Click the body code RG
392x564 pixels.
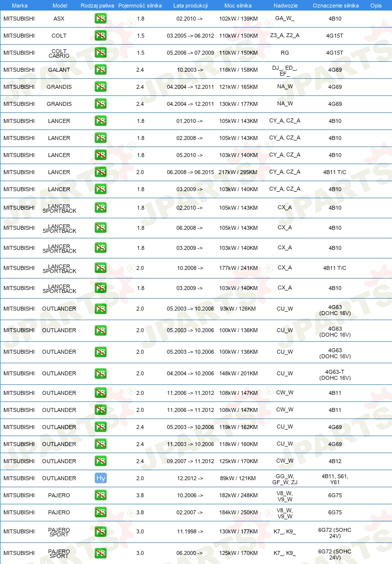[x=285, y=53]
